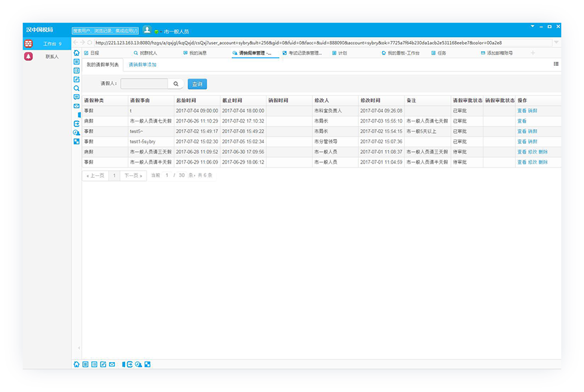This screenshot has height=392, width=584.
Task: Open the 我的消息 tab
Action: coord(195,53)
